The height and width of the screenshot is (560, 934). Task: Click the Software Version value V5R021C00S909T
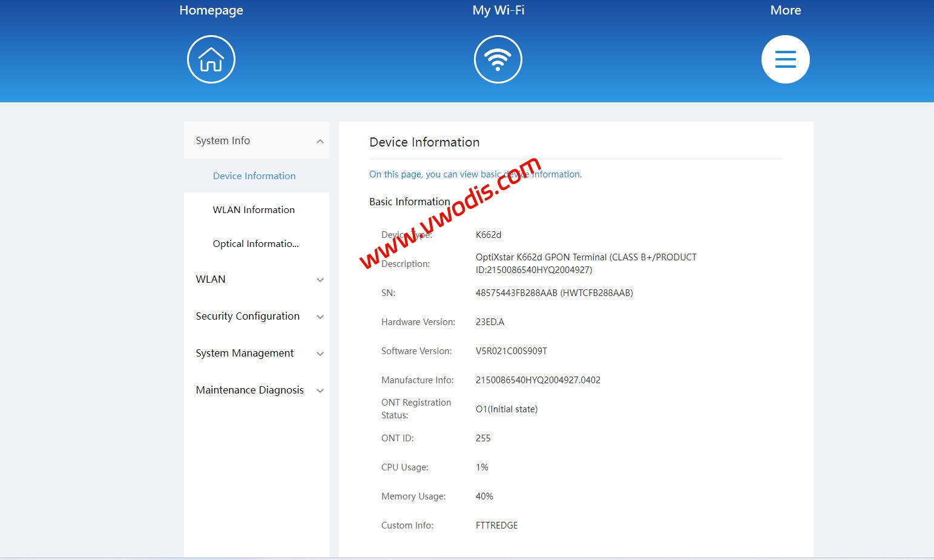(511, 351)
